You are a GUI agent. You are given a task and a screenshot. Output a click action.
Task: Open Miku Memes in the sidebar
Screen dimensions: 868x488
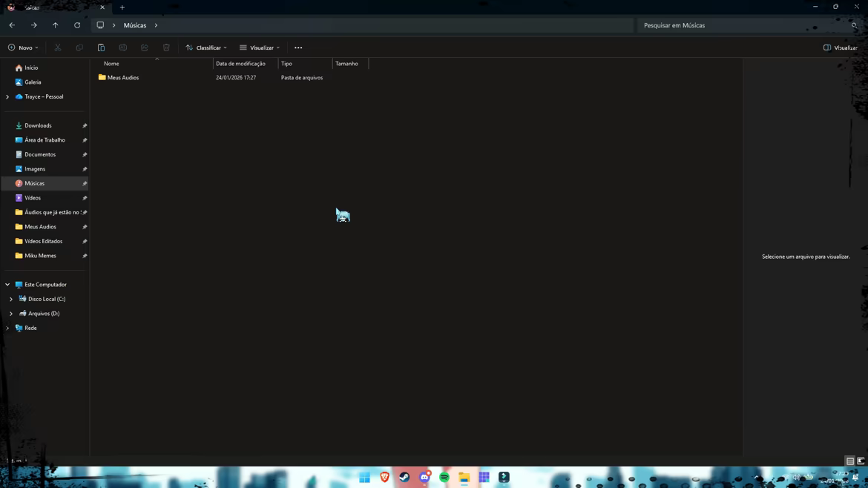point(40,256)
